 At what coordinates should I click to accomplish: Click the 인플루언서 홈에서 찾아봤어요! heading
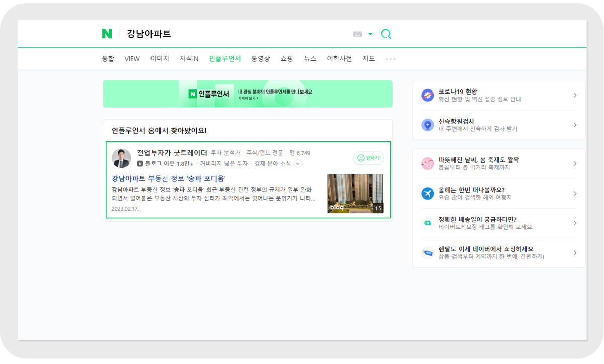pyautogui.click(x=159, y=131)
